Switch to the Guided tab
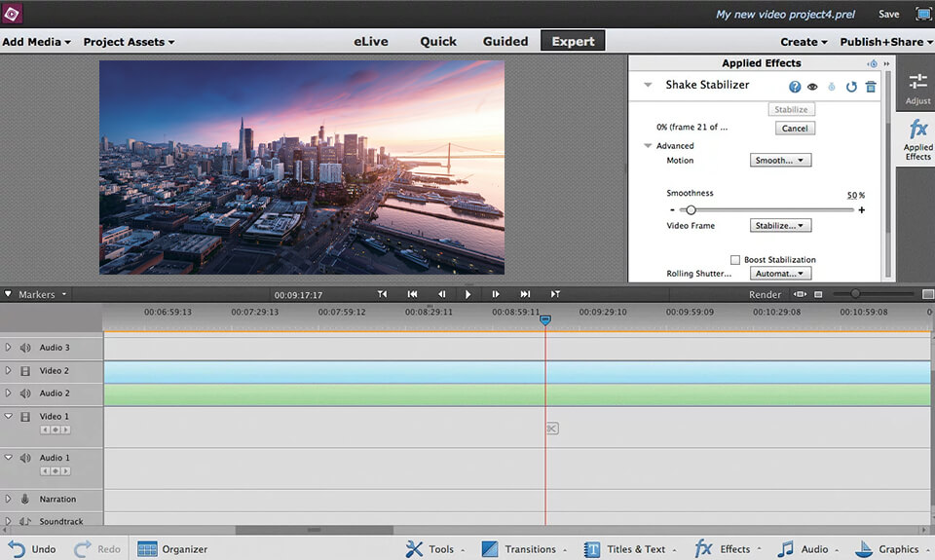The height and width of the screenshot is (560, 935). tap(505, 42)
